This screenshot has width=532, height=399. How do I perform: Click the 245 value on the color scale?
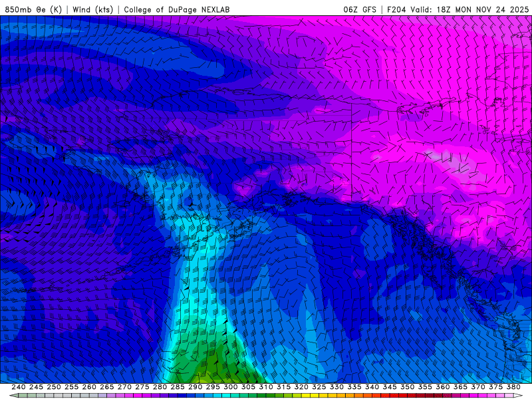tap(36, 387)
